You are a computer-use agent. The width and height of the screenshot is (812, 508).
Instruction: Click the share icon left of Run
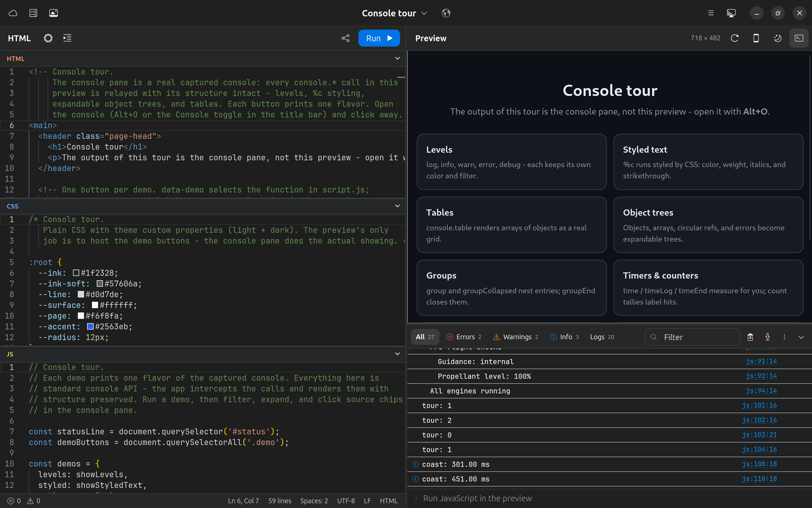345,38
